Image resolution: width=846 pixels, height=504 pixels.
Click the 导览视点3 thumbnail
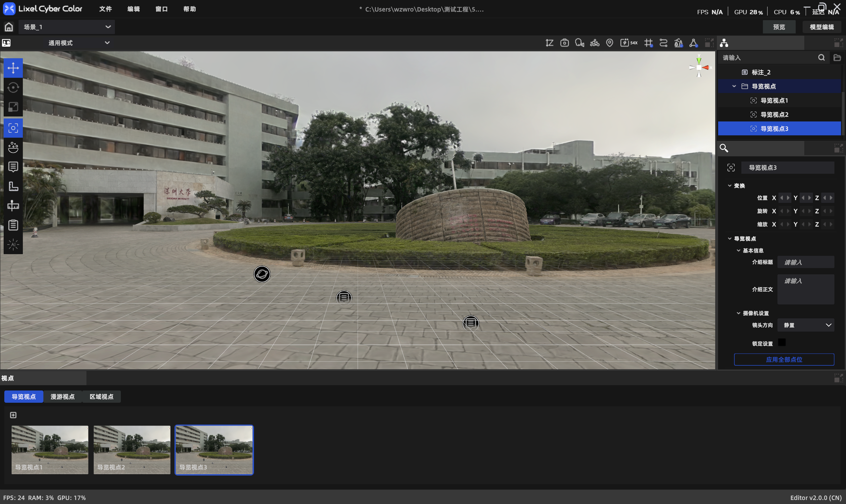(x=214, y=450)
